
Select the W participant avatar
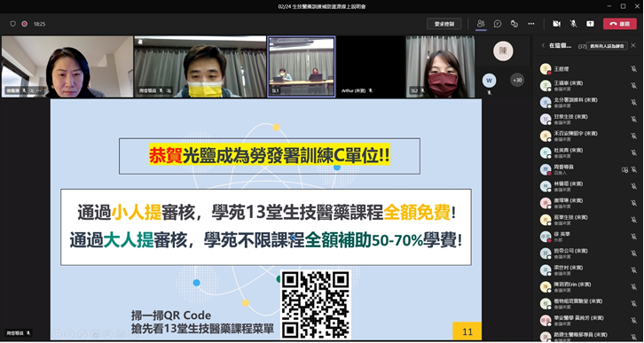click(489, 81)
